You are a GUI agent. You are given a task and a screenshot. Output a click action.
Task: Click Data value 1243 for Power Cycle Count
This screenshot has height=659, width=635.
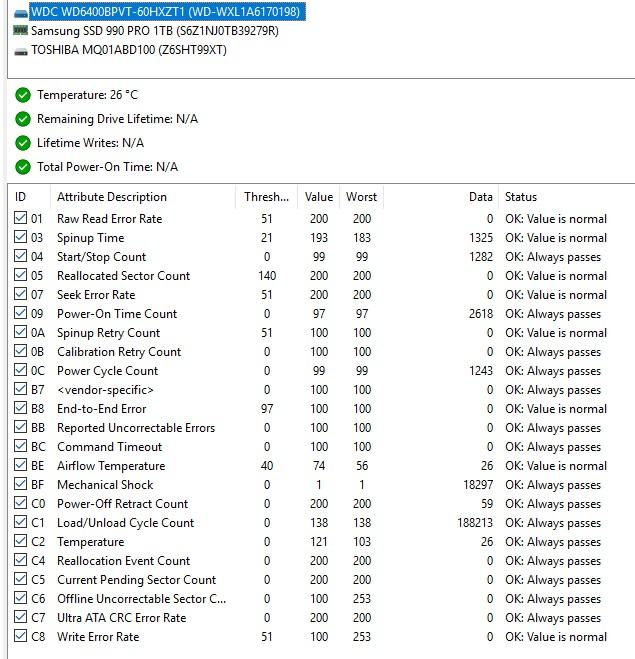point(481,371)
